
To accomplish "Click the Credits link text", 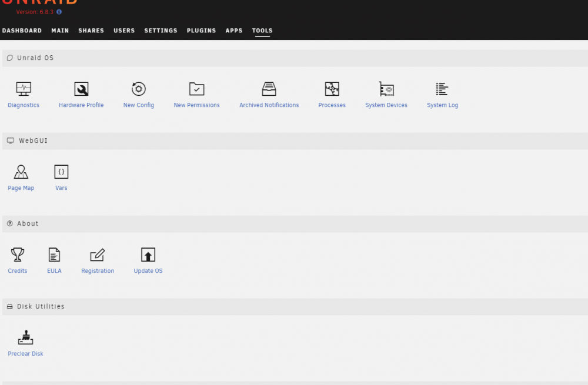I will pos(17,270).
